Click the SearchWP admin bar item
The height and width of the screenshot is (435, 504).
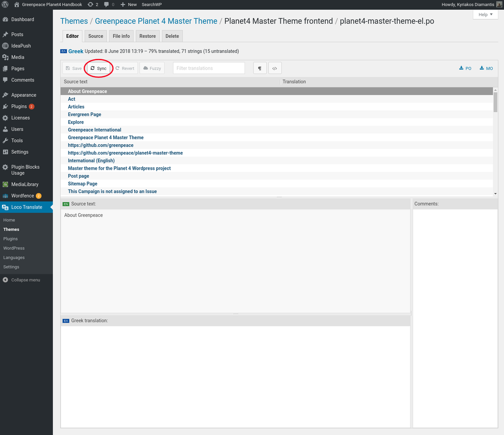tap(152, 4)
